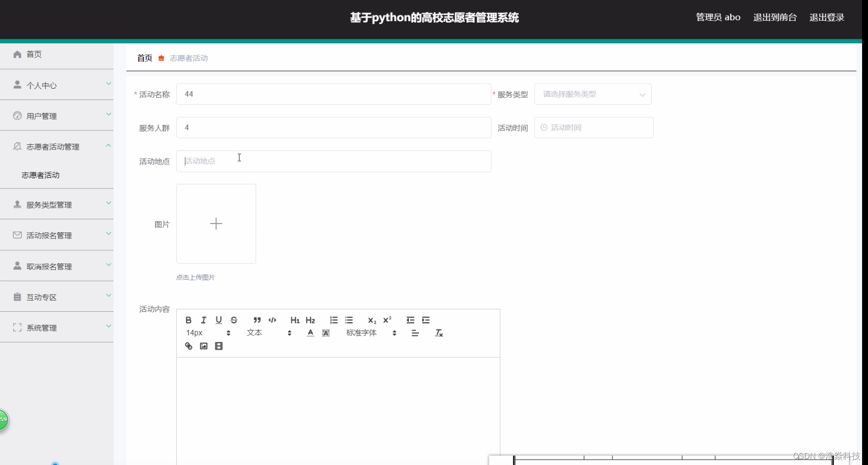Collapse the 志愿者活动管理 menu section
This screenshot has width=868, height=465.
coord(57,146)
